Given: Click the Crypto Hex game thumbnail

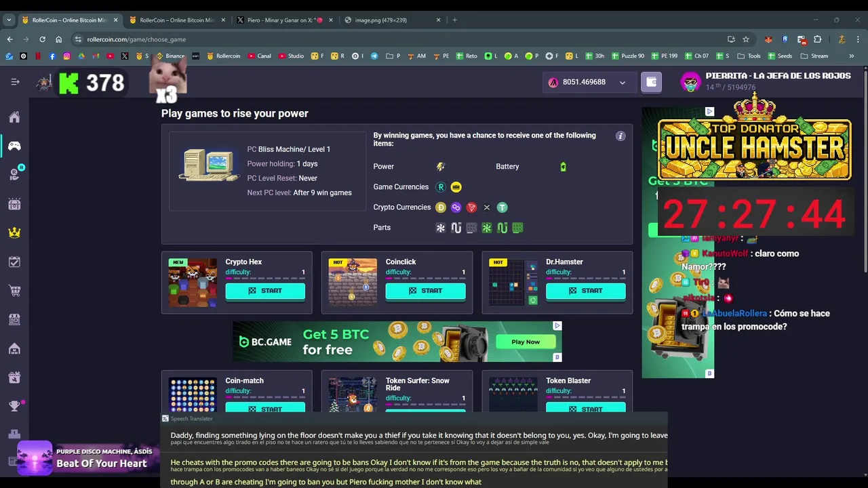Looking at the screenshot, I should [193, 282].
